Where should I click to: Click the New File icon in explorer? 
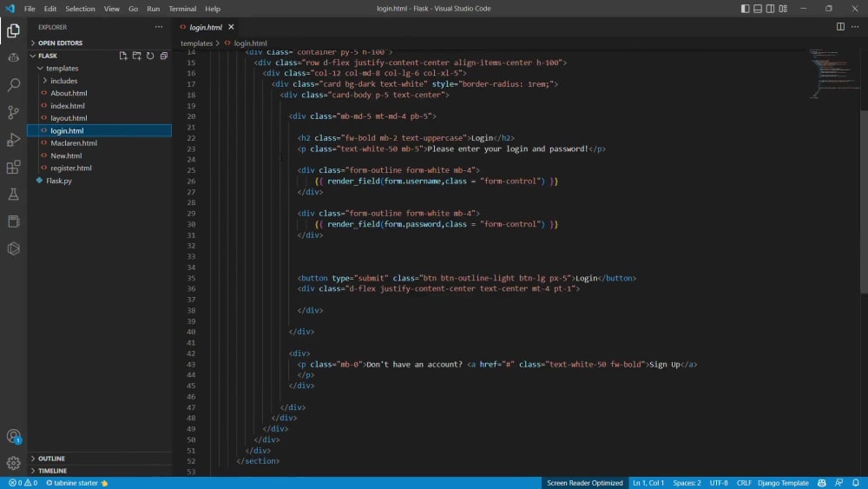(x=123, y=56)
